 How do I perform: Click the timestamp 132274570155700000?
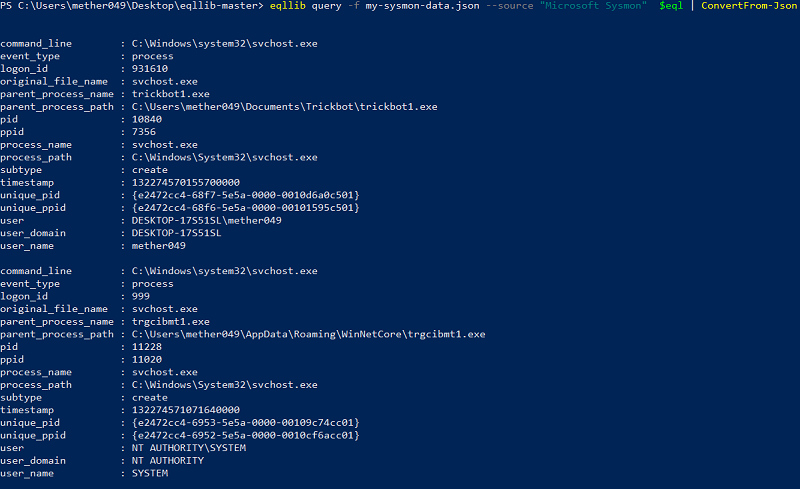pos(186,182)
